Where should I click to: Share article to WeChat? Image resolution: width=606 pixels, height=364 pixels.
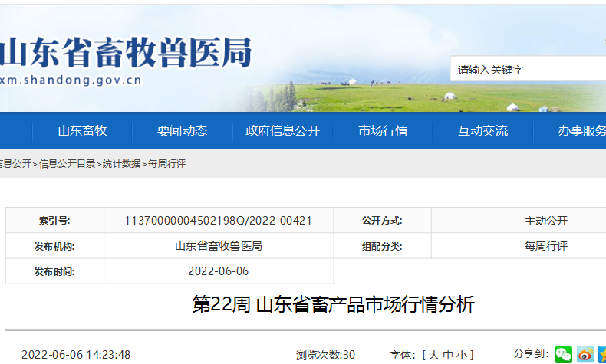564,354
